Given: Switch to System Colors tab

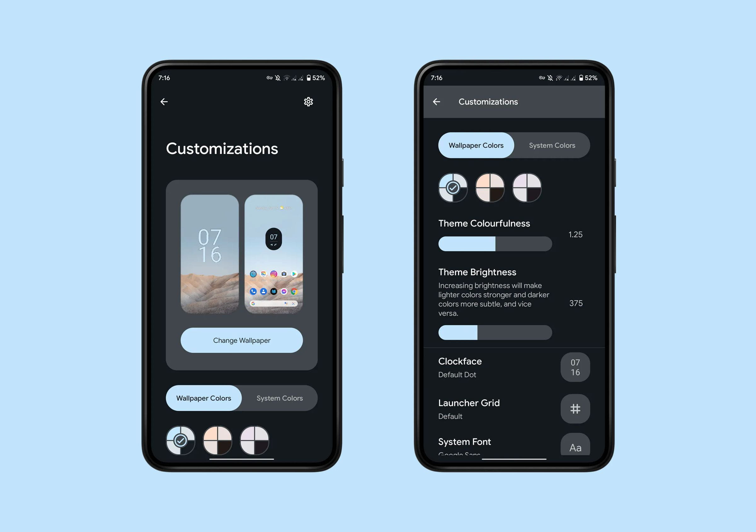Looking at the screenshot, I should pyautogui.click(x=551, y=145).
